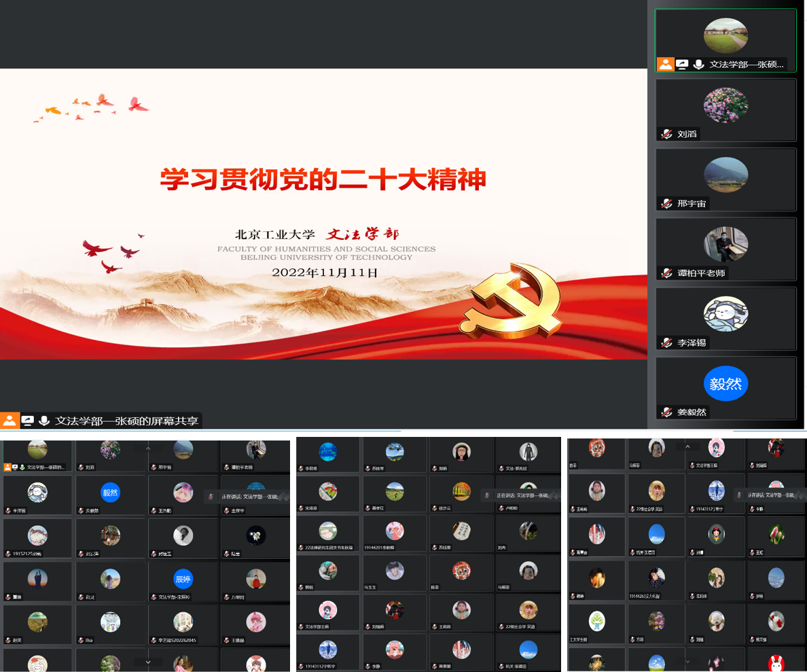The image size is (807, 672).
Task: Click name lisa in left grid
Action: (x=89, y=640)
